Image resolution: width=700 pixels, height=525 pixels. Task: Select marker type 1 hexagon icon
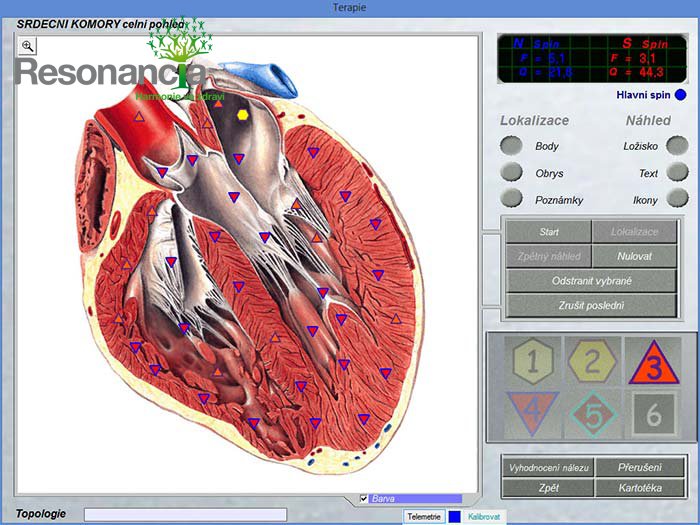tap(532, 361)
